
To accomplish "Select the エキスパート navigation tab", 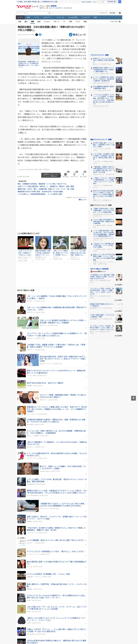I will point(48,17).
